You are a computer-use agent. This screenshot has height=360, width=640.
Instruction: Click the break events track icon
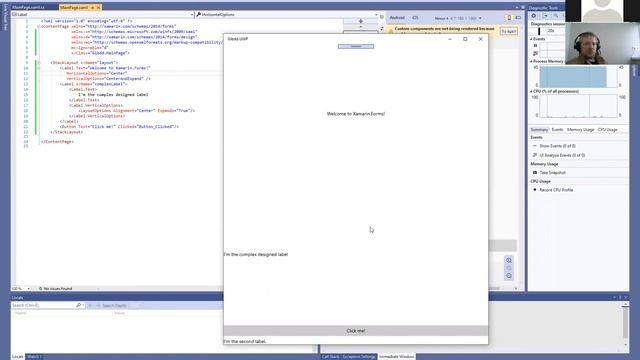[535, 46]
